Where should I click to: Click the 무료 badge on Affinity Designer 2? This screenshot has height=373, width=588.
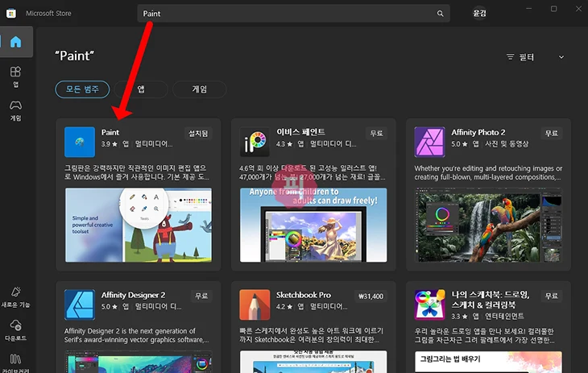point(201,296)
